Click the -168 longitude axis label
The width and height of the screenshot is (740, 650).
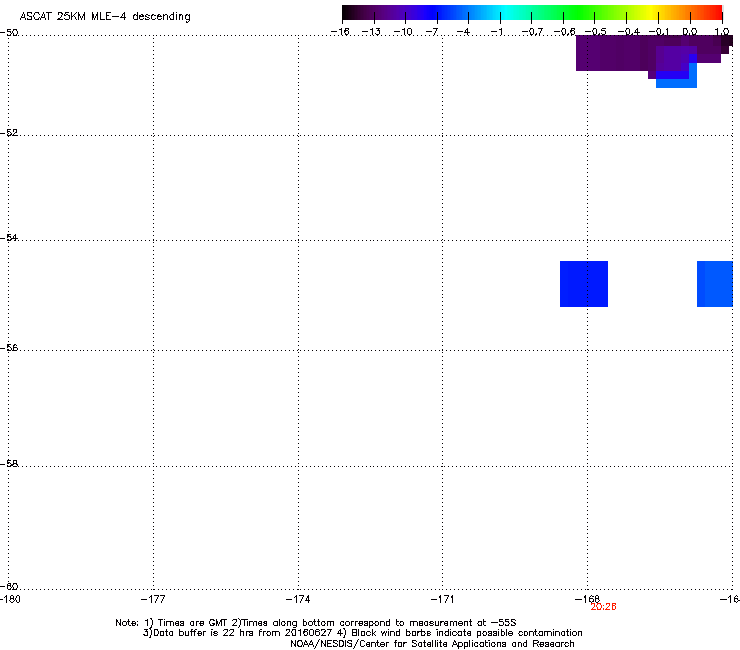[x=588, y=598]
